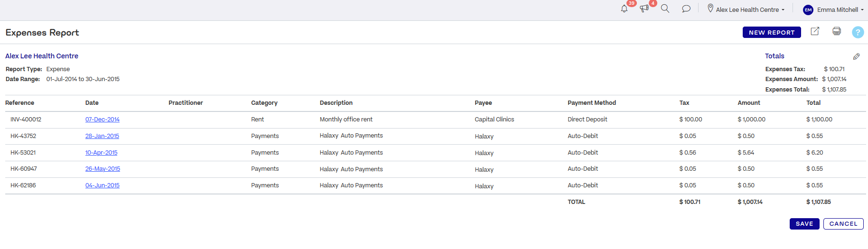Click the NEW REPORT button
868x249 pixels.
(772, 32)
